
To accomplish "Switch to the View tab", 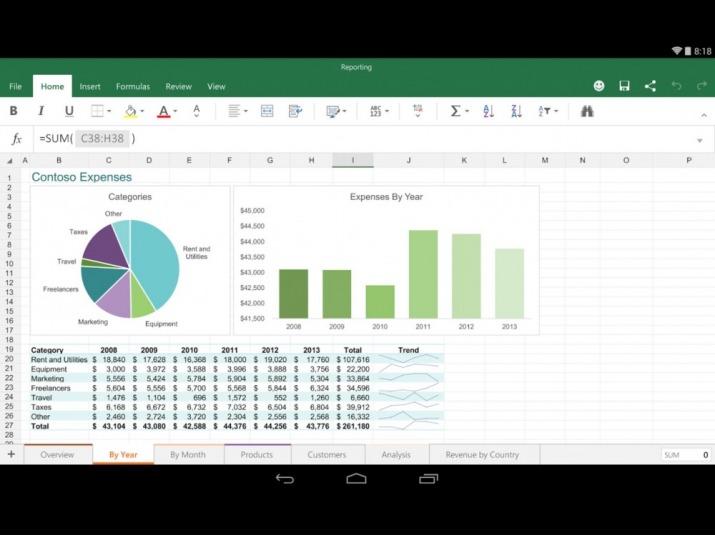I will [216, 86].
